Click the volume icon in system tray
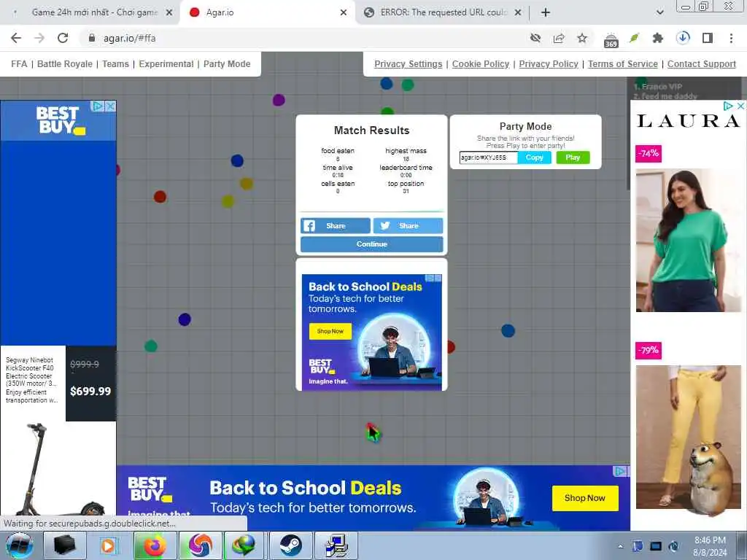Viewport: 747px width, 560px height. point(673,546)
